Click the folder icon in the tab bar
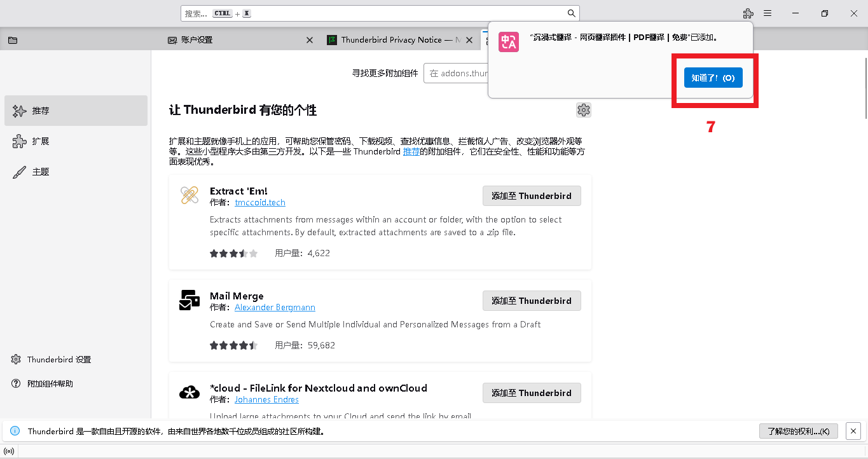 13,40
